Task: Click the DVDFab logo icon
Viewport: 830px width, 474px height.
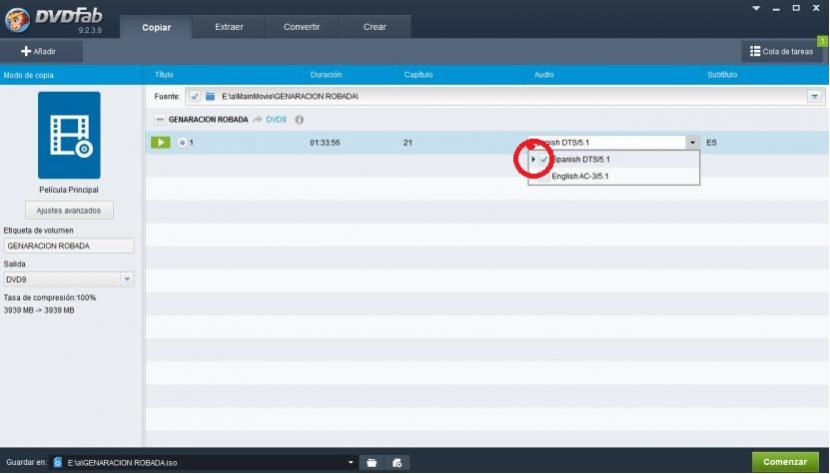Action: [17, 20]
